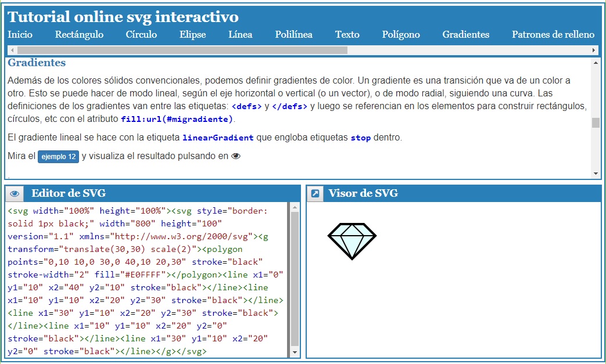
Task: Click the tutorial text scroll up arrow
Action: (596, 63)
